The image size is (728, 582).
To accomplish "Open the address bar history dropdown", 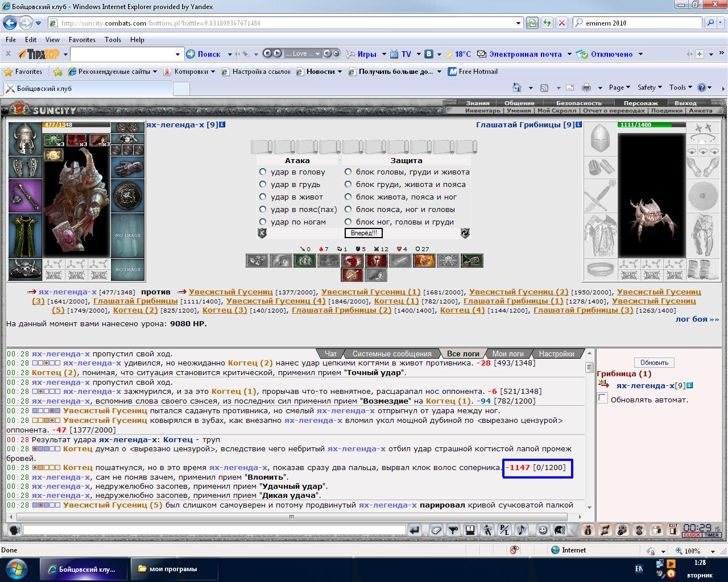I will click(x=519, y=23).
